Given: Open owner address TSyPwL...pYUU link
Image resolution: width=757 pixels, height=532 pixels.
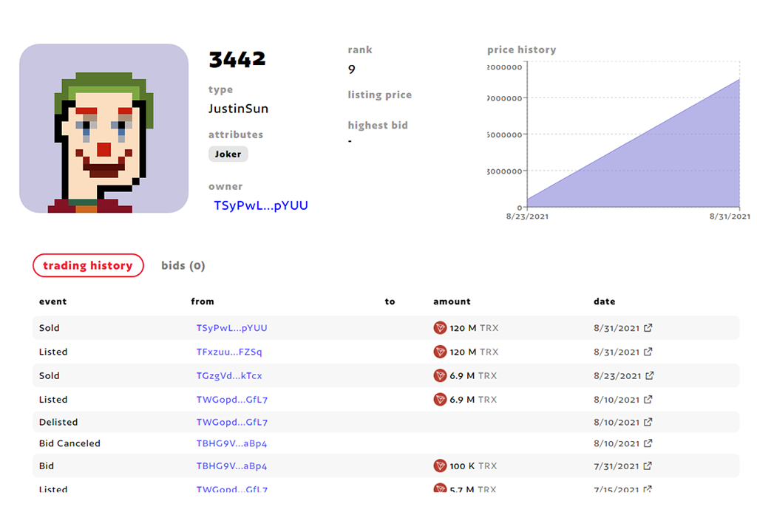Looking at the screenshot, I should tap(261, 205).
